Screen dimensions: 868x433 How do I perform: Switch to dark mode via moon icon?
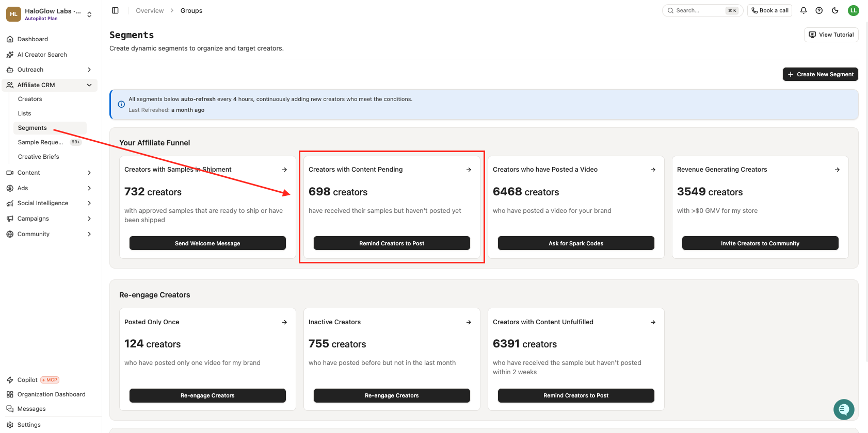click(835, 10)
